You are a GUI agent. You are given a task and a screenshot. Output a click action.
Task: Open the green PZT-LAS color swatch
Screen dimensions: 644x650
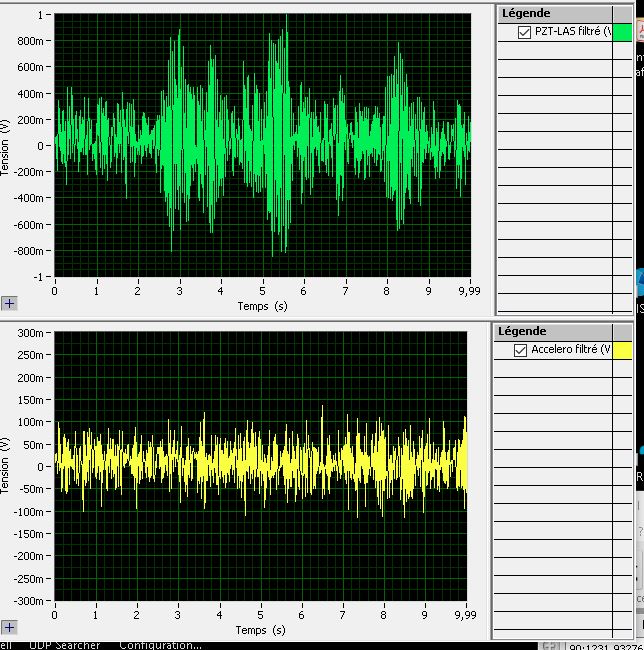tap(622, 32)
